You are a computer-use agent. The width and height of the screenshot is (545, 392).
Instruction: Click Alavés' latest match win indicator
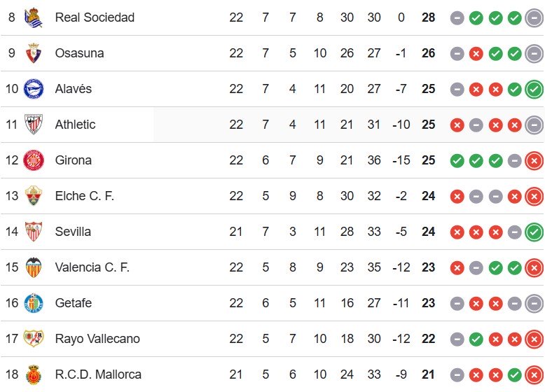[x=534, y=89]
